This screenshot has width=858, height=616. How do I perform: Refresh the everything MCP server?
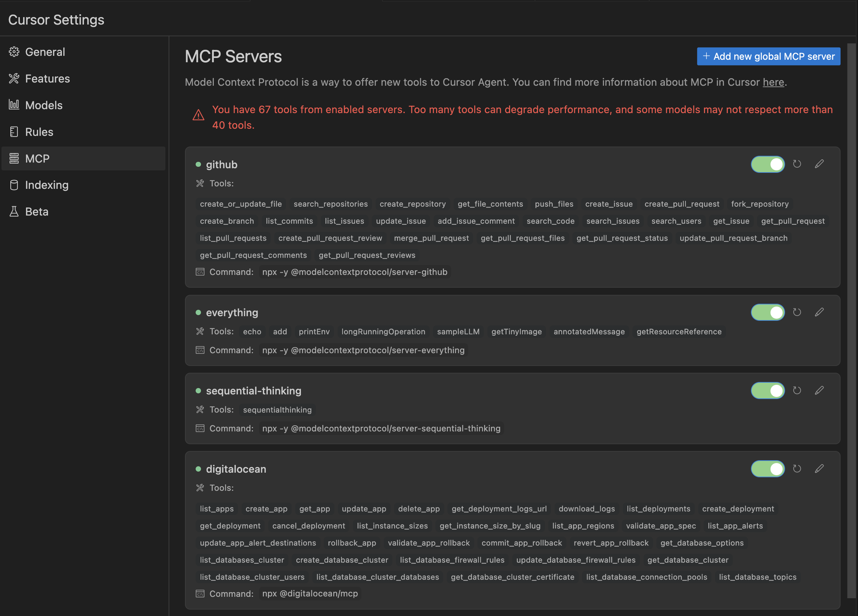coord(797,312)
